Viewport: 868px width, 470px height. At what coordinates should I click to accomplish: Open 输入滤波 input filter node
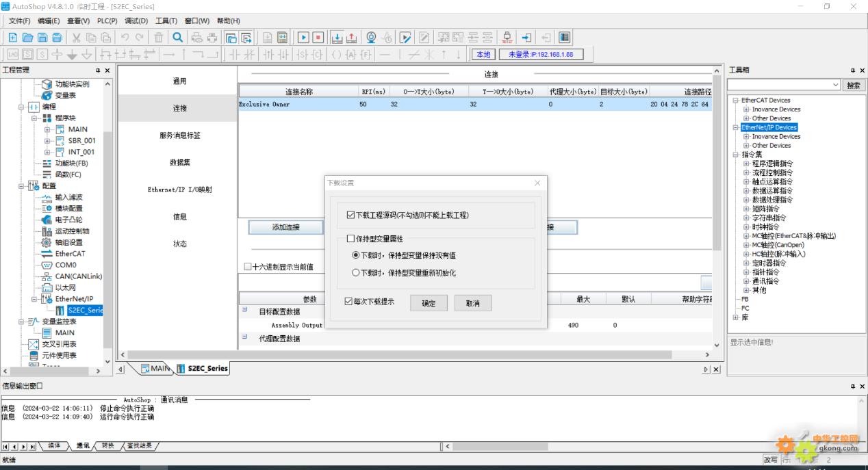click(68, 197)
